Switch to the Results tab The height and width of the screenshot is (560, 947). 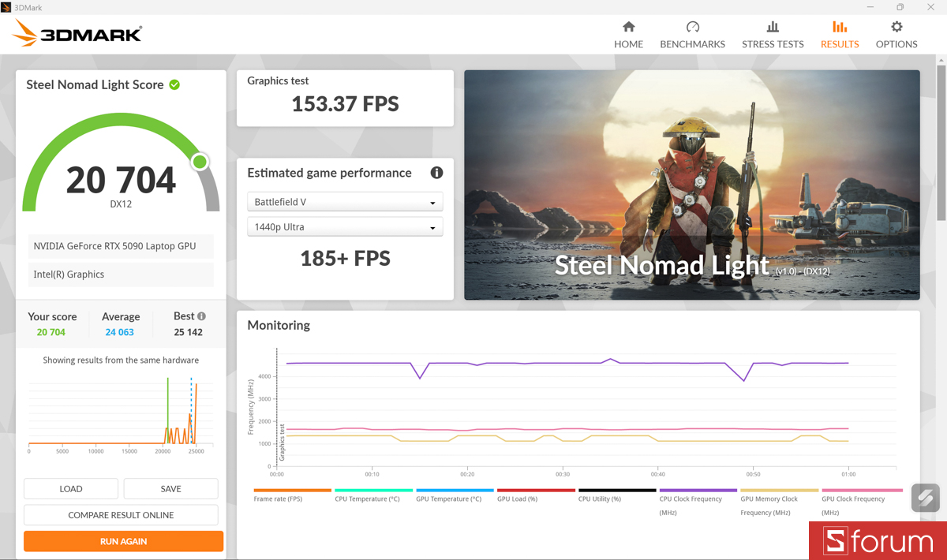point(840,35)
